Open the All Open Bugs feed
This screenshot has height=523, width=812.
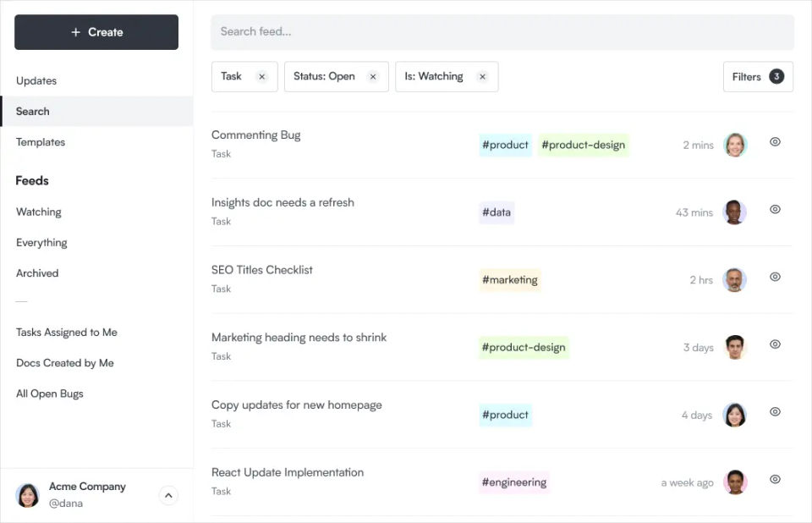[50, 394]
